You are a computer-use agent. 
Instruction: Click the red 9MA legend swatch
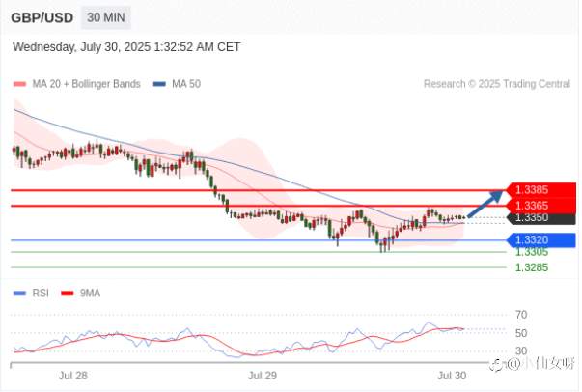[68, 294]
